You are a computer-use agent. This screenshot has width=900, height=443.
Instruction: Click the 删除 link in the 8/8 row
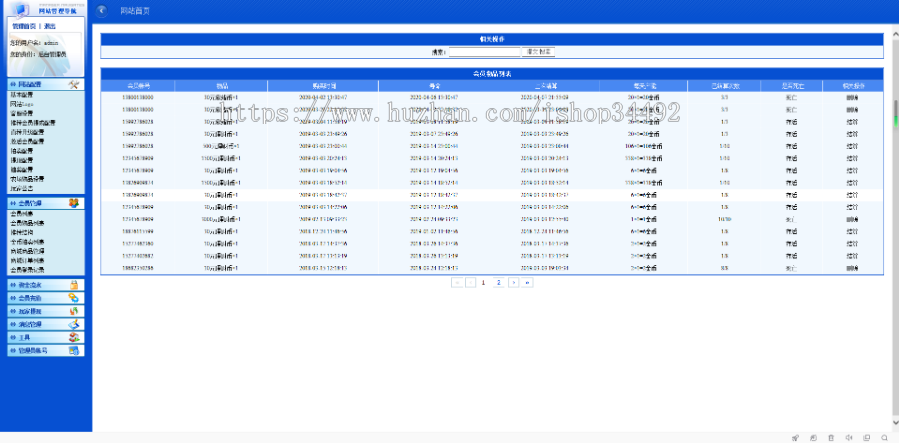pos(853,268)
